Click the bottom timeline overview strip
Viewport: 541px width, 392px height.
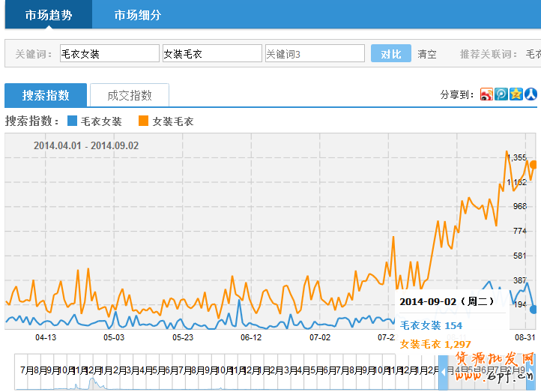(x=225, y=372)
